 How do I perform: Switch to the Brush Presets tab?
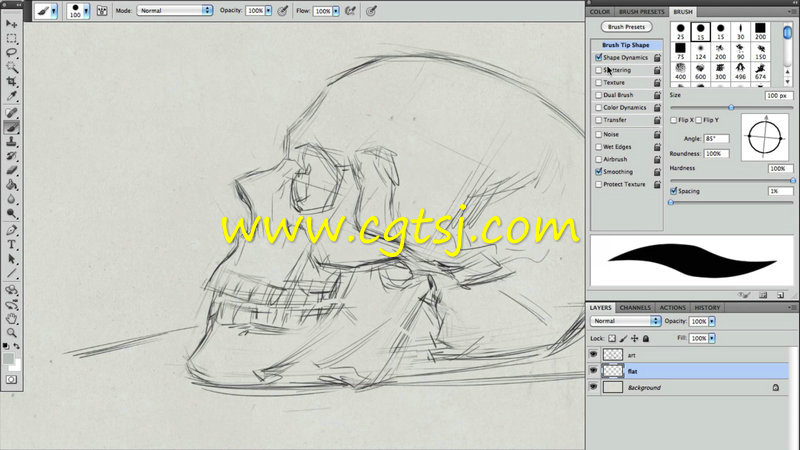(x=642, y=12)
